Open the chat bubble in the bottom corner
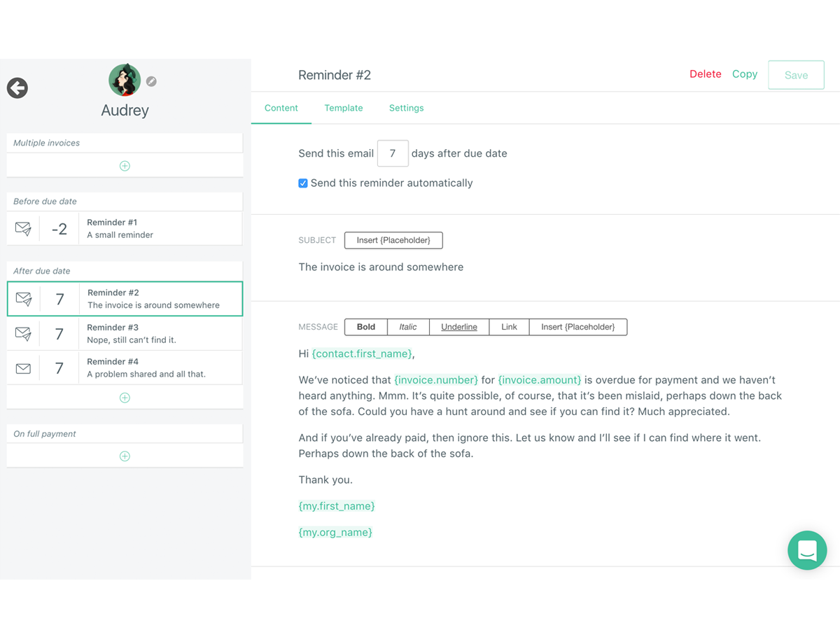Viewport: 840px width, 630px height. pos(807,550)
